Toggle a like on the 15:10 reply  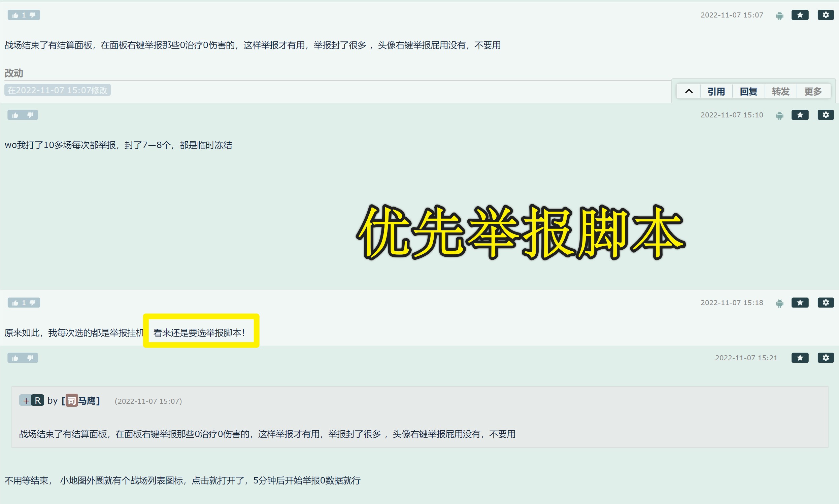[x=15, y=115]
